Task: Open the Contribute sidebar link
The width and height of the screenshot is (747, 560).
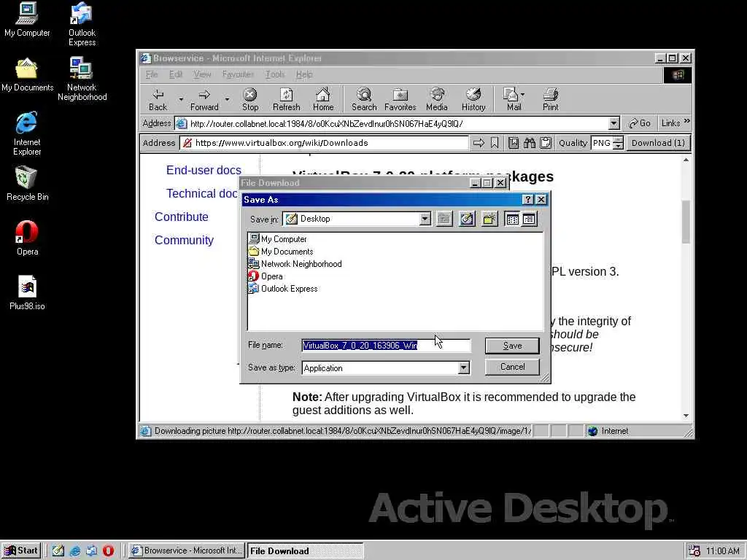Action: (182, 217)
